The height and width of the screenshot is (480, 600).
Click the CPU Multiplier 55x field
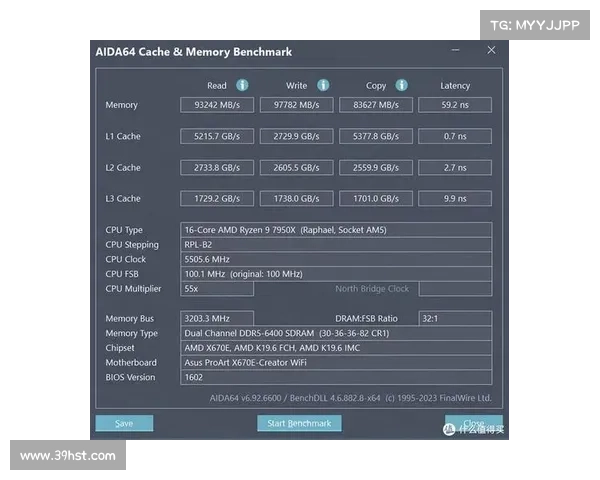(x=217, y=288)
